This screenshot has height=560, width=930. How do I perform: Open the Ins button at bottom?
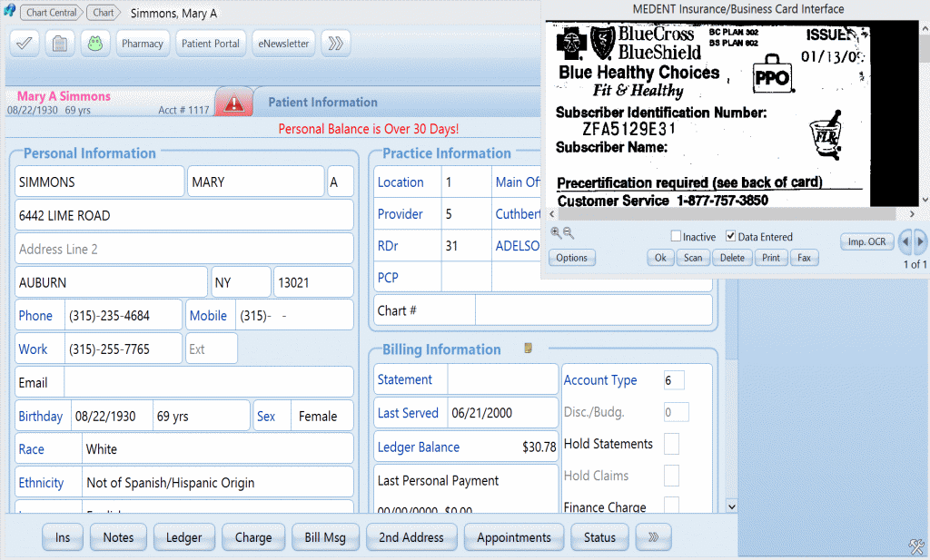point(63,537)
